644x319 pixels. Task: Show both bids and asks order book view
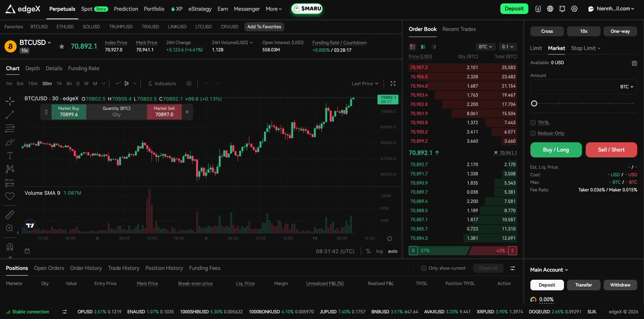click(x=413, y=47)
